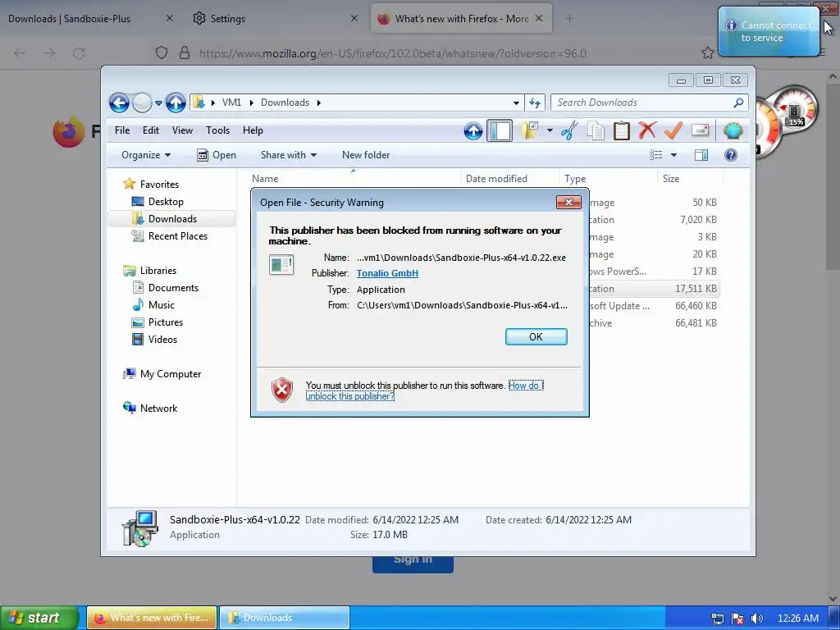Close the What's new with Firefox tab
The height and width of the screenshot is (630, 840).
coord(539,18)
